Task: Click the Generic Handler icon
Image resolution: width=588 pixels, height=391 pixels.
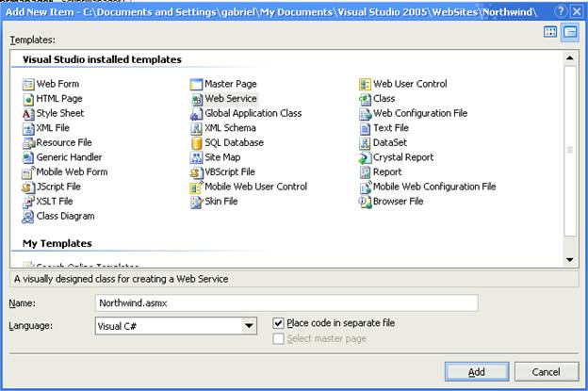Action: click(28, 158)
